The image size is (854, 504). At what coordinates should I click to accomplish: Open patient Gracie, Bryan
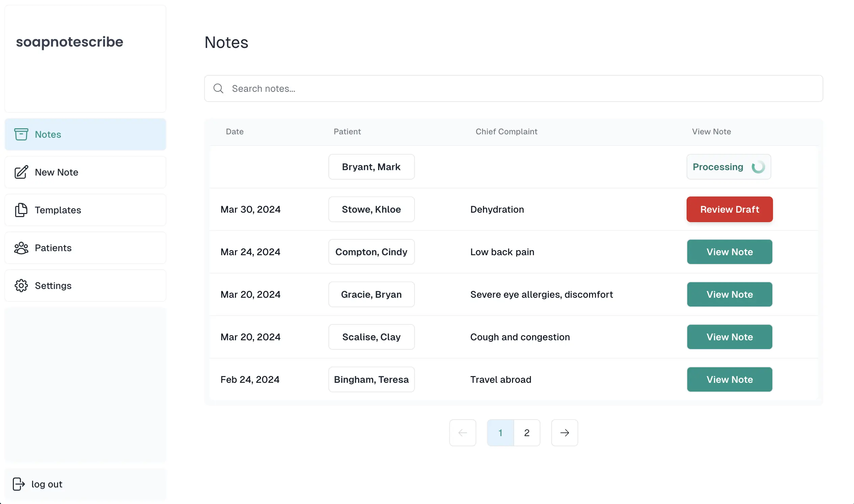371,294
